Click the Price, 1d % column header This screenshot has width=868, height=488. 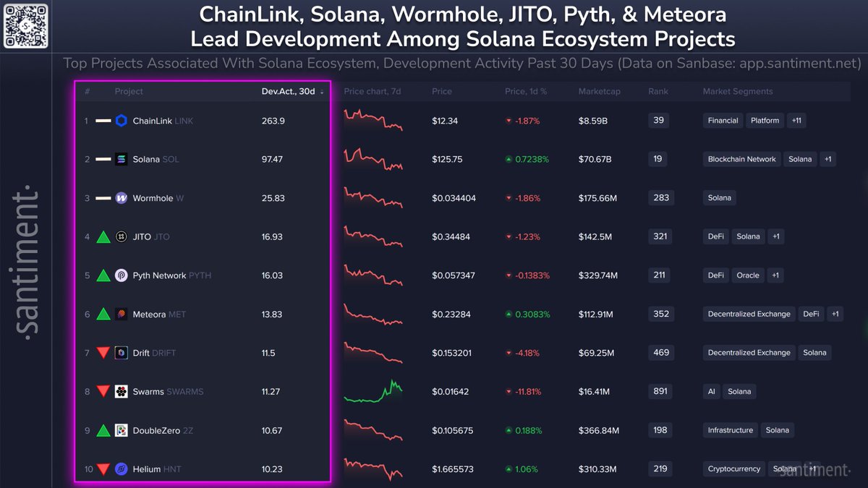[526, 92]
